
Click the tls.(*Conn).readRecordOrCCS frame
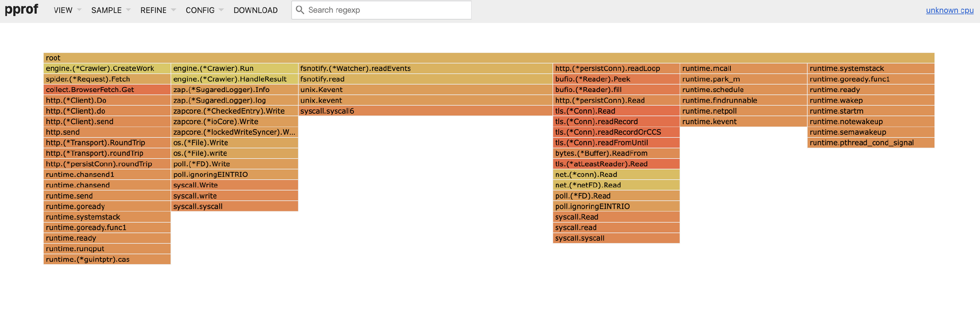coord(616,132)
